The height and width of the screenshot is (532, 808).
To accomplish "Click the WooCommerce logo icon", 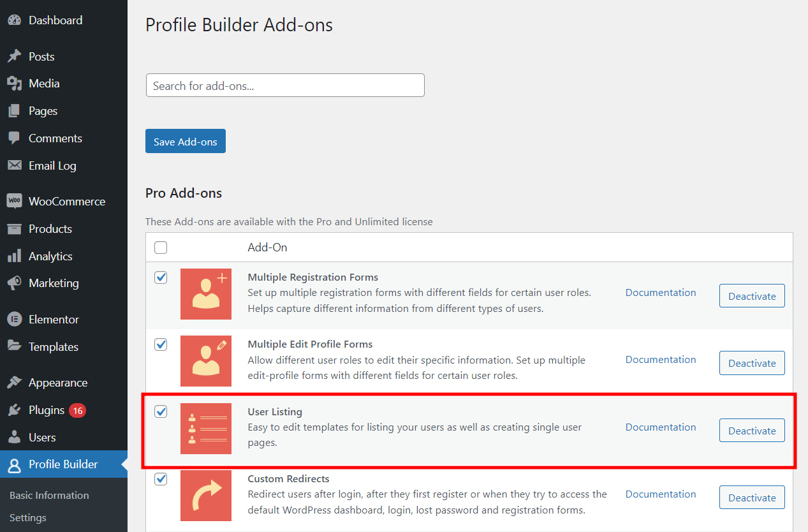I will click(14, 202).
